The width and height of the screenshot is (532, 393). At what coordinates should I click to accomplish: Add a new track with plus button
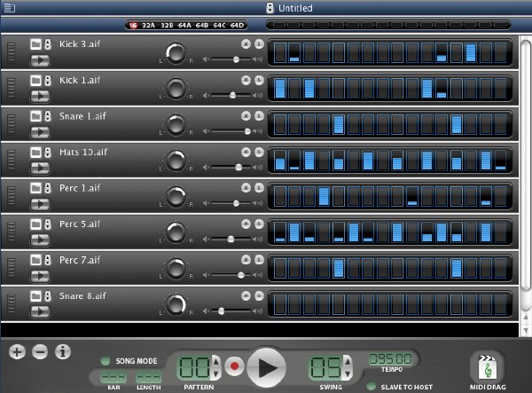point(17,351)
